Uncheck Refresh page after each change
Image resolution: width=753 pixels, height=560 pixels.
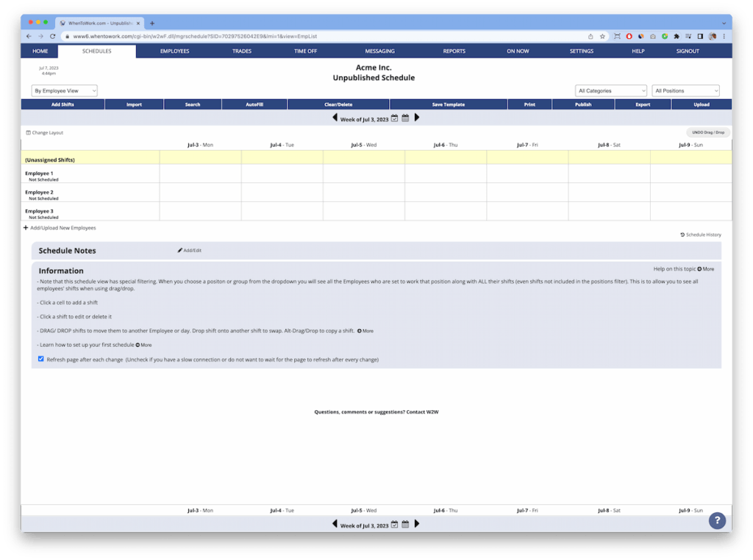click(41, 359)
